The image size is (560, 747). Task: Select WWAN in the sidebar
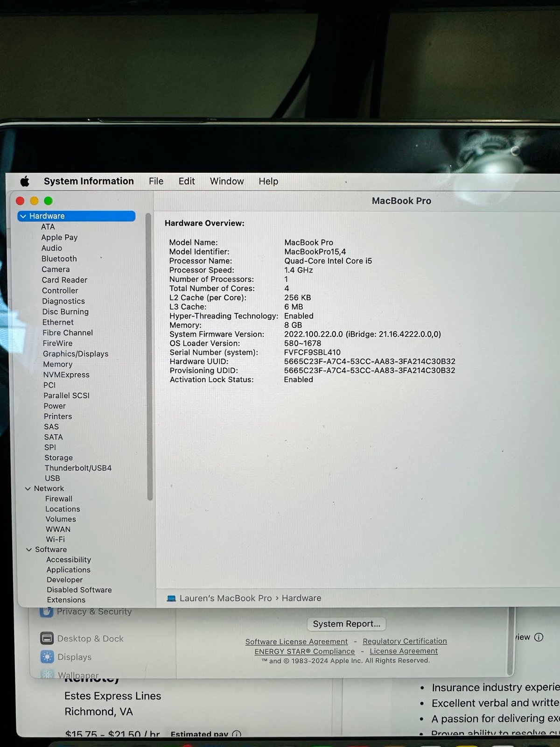(58, 529)
